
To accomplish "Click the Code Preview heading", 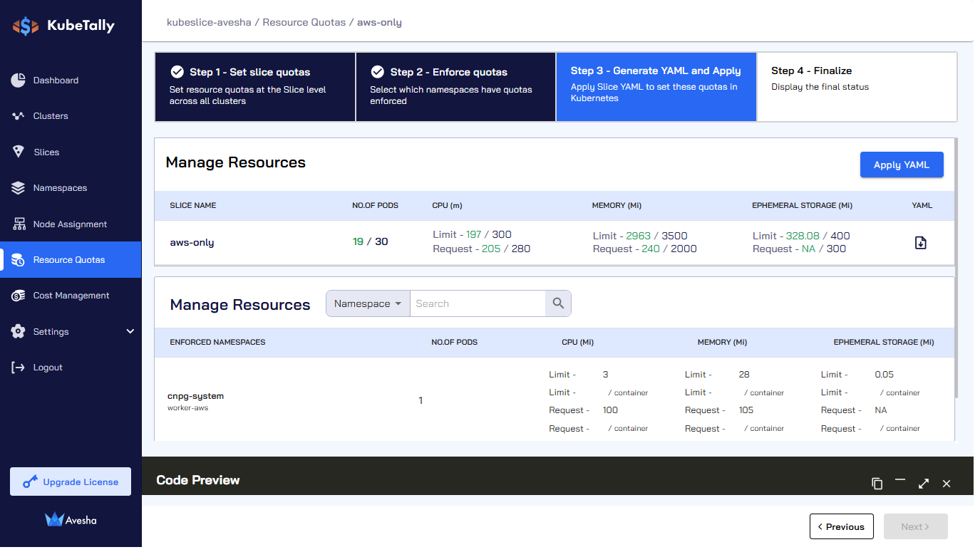I will [x=198, y=480].
